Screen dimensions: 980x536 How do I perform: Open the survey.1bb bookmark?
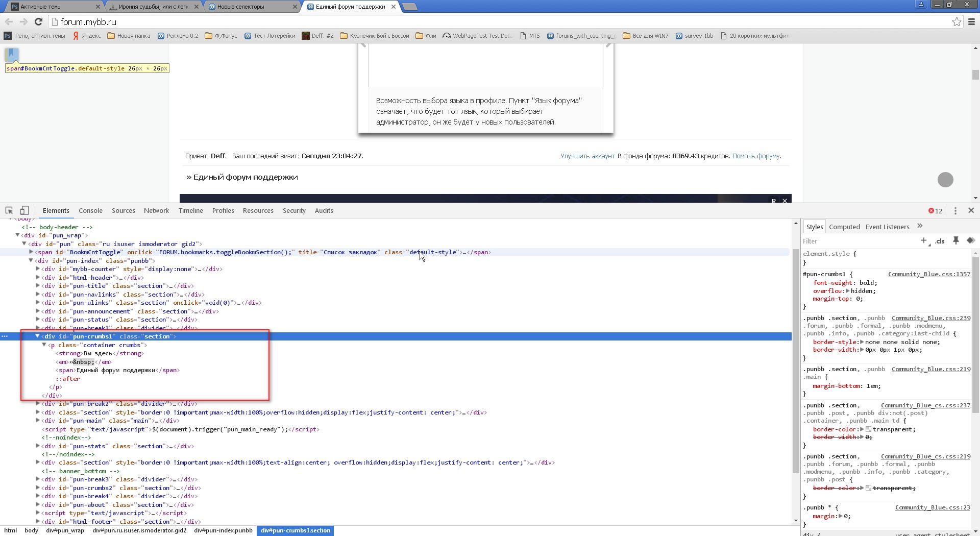coord(694,36)
